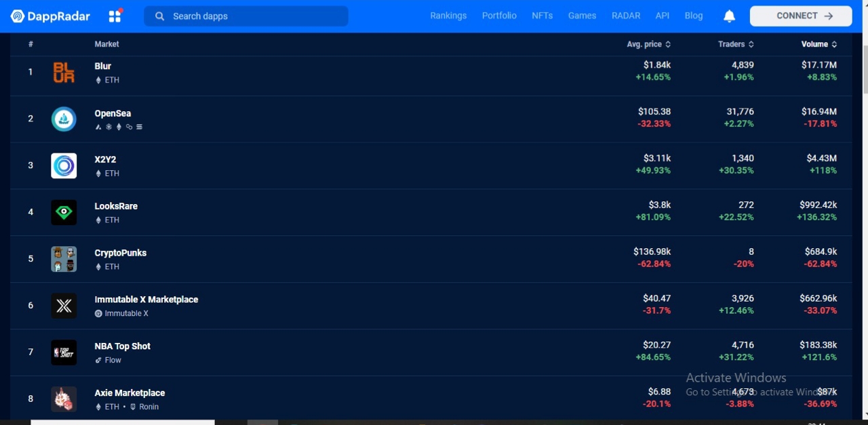Open the CryptoPunks marketplace link
This screenshot has width=868, height=425.
pos(121,253)
